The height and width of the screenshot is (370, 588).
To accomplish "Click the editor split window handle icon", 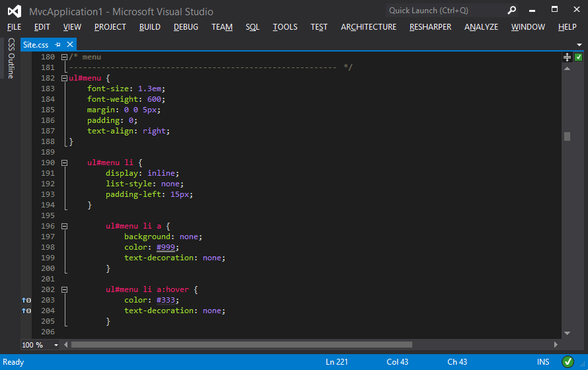I will tap(567, 57).
